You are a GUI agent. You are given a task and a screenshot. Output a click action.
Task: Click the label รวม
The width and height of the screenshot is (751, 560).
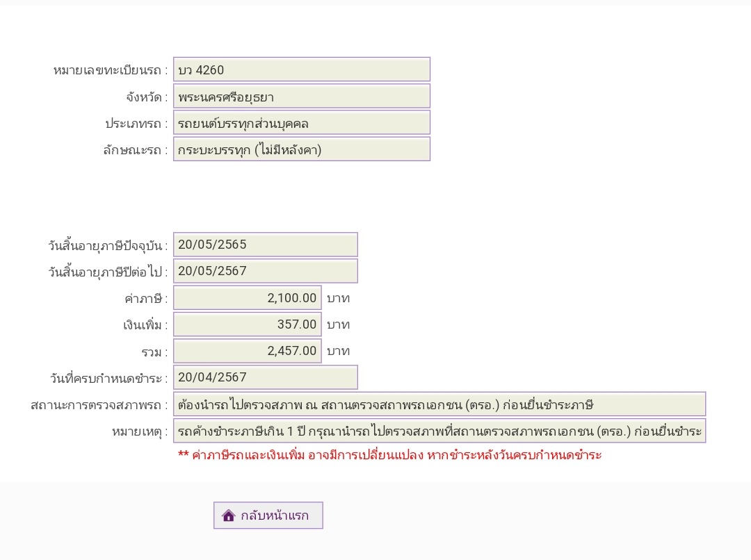pyautogui.click(x=154, y=353)
